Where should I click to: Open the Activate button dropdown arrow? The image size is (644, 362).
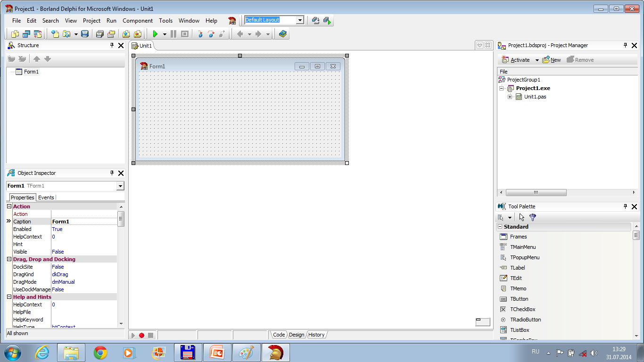[x=537, y=60]
